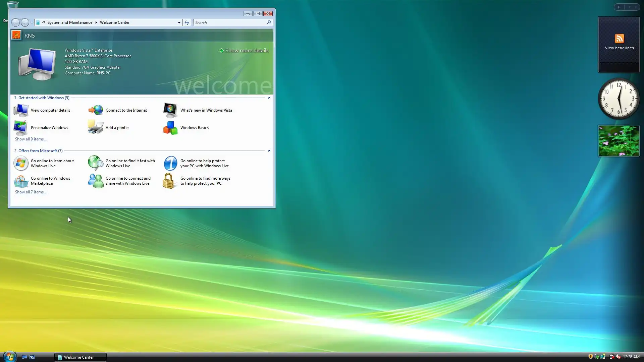Click Connect to the Internet globe icon

point(96,110)
